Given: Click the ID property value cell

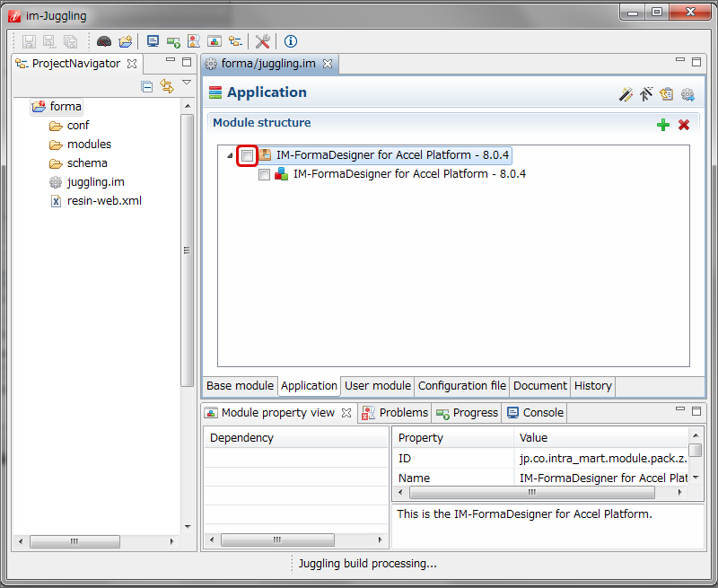Looking at the screenshot, I should [601, 459].
